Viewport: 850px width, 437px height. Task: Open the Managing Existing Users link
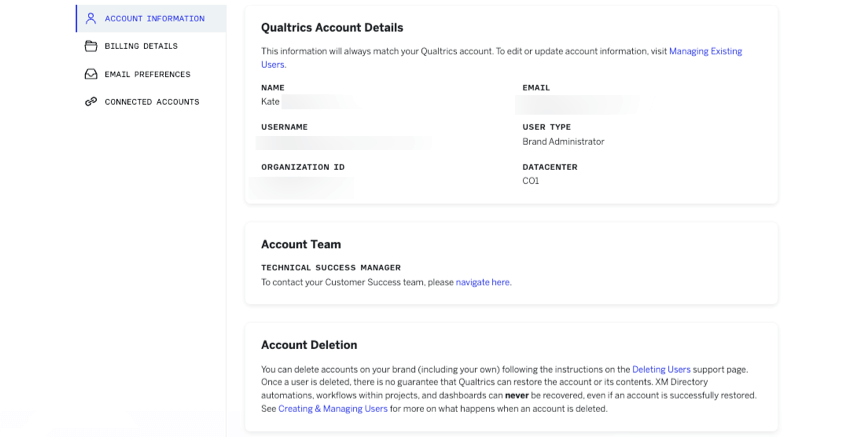click(x=705, y=51)
